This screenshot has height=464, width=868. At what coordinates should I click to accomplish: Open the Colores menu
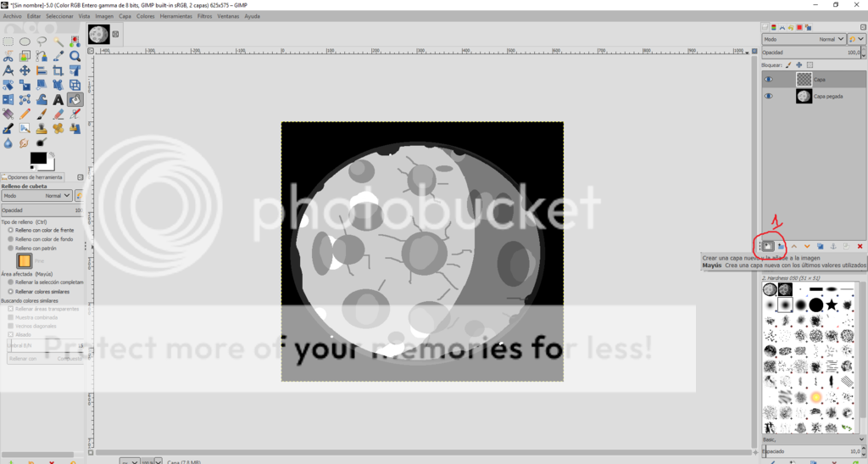click(x=146, y=16)
